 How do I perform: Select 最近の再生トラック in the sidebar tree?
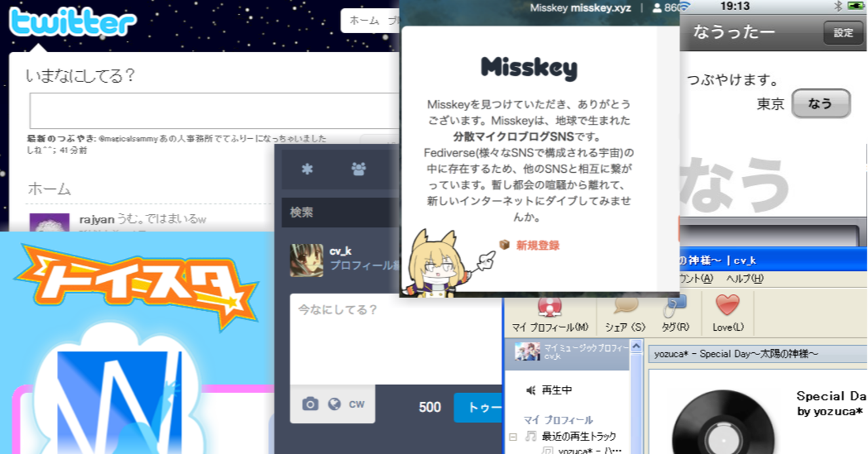[579, 436]
